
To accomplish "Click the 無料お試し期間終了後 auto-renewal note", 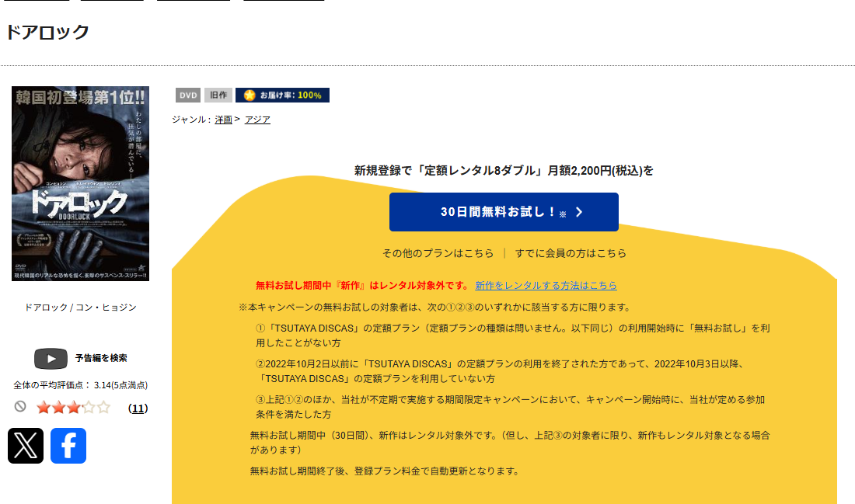I will (386, 471).
